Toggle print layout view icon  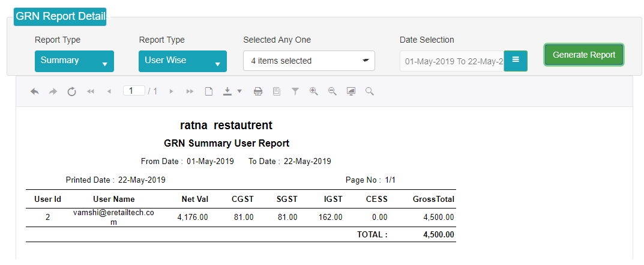[277, 91]
